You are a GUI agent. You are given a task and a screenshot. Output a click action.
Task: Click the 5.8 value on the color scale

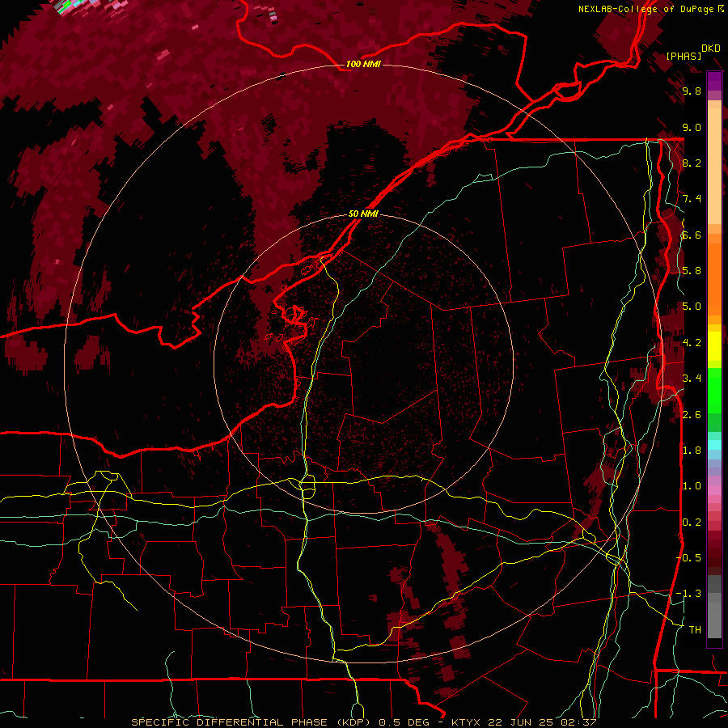pyautogui.click(x=692, y=271)
